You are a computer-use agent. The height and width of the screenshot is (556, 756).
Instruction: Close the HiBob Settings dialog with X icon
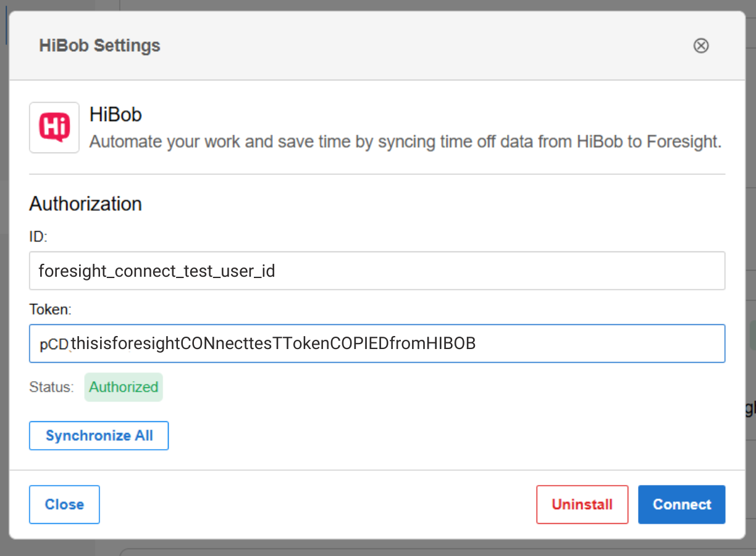701,46
